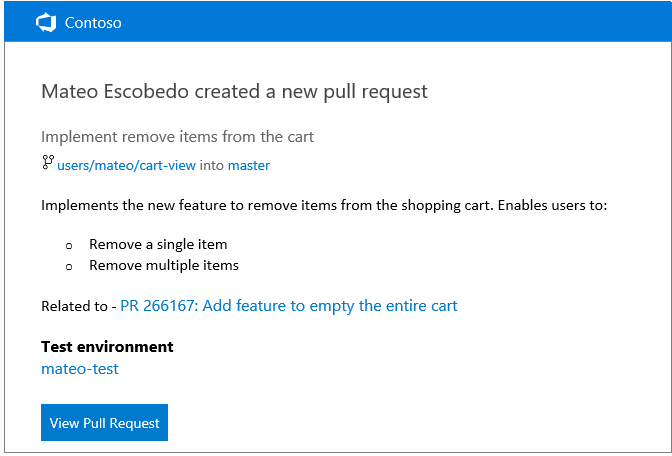This screenshot has height=456, width=672.
Task: Open the master target branch link
Action: pos(249,165)
